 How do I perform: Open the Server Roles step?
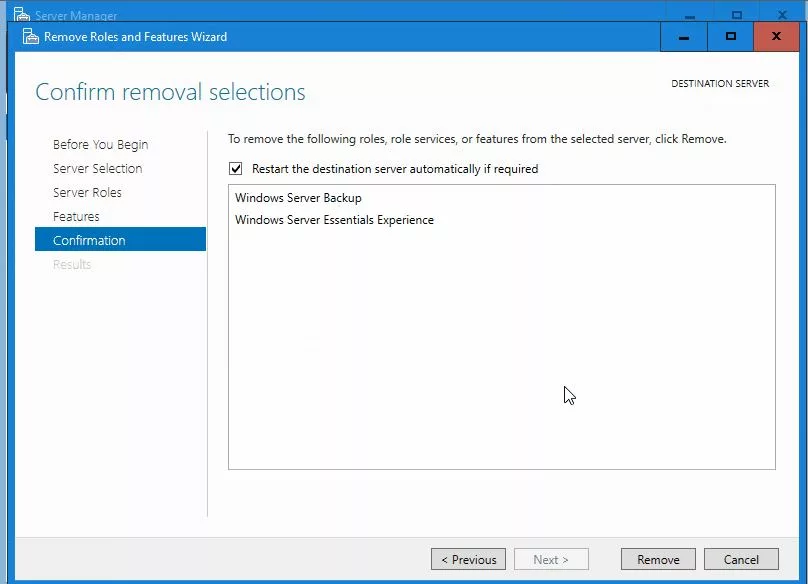pos(87,192)
